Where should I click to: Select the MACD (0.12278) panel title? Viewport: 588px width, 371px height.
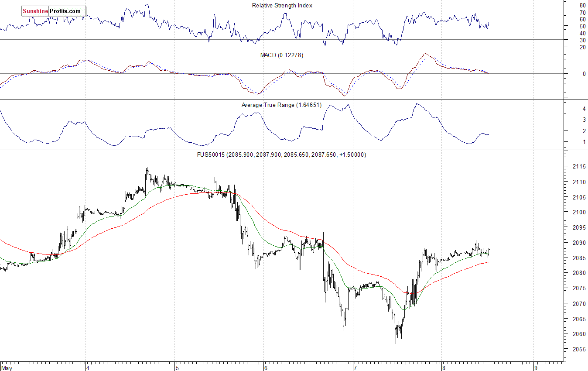(282, 55)
